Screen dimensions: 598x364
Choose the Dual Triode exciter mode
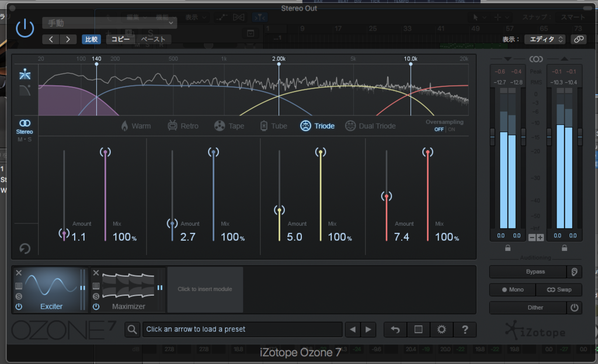(x=370, y=126)
